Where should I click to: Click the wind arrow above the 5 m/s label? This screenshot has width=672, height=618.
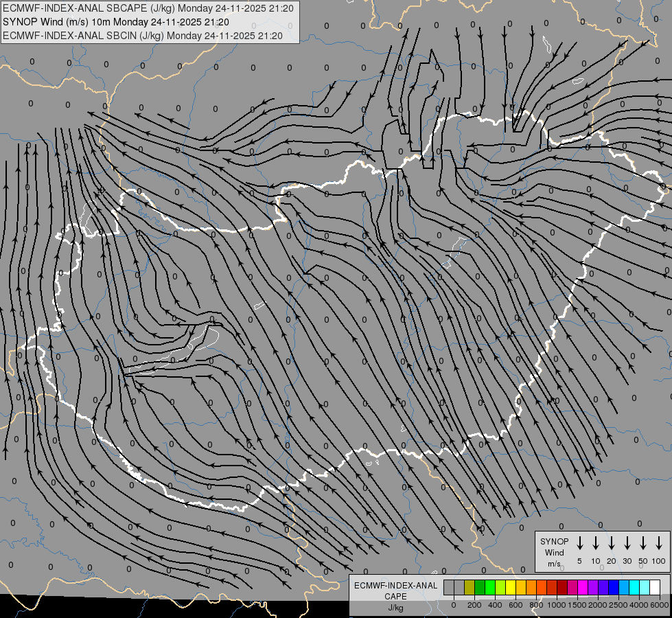pyautogui.click(x=580, y=542)
